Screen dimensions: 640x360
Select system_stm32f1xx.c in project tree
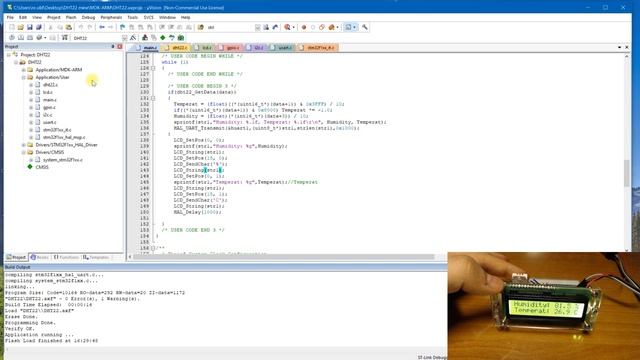pyautogui.click(x=62, y=160)
